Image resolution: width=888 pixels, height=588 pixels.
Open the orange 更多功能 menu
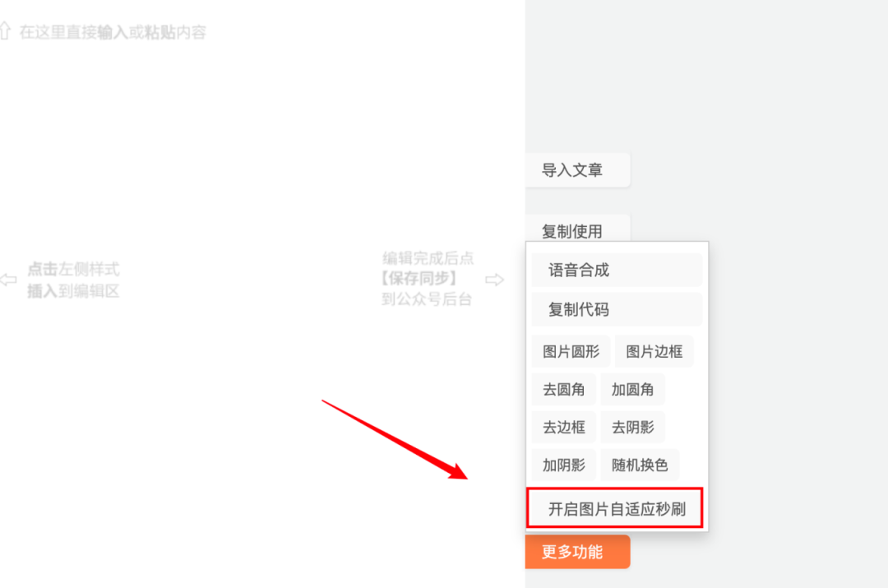pos(577,552)
